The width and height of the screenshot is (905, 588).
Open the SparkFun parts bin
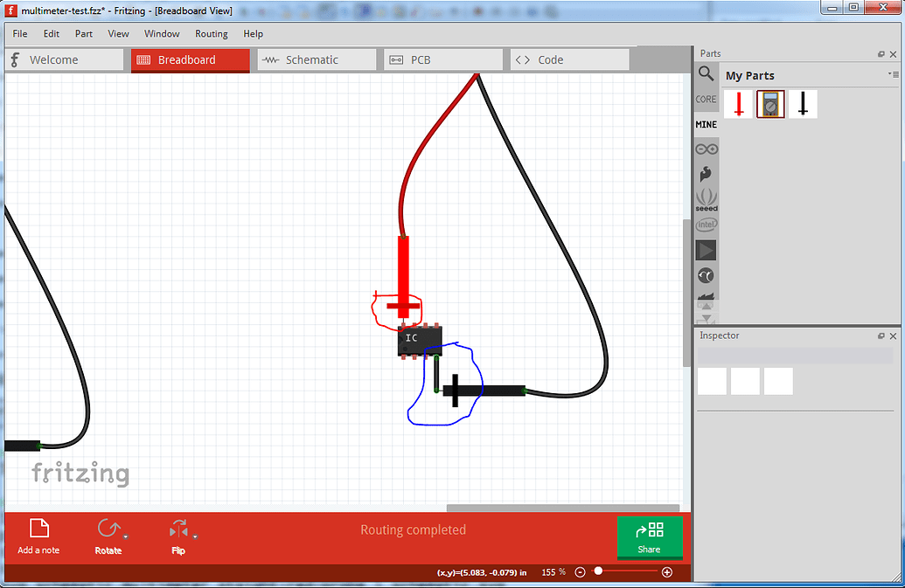tap(707, 173)
